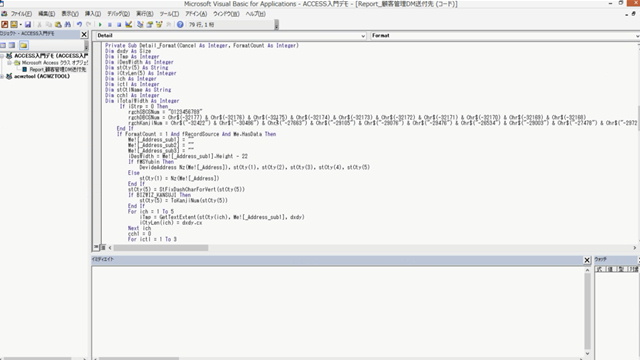Save the project with the floppy icon
Viewport: 640px width, 360px height.
pos(28,24)
